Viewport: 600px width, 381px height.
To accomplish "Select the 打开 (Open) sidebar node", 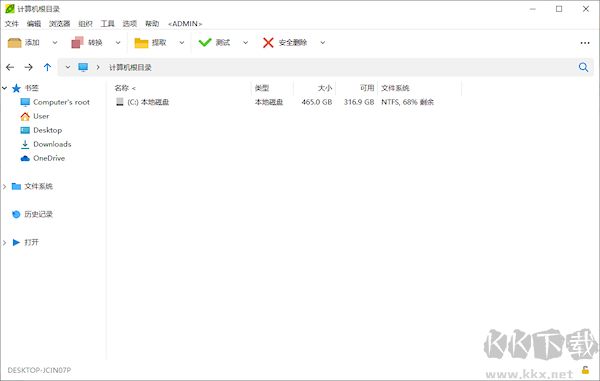I will coord(31,242).
